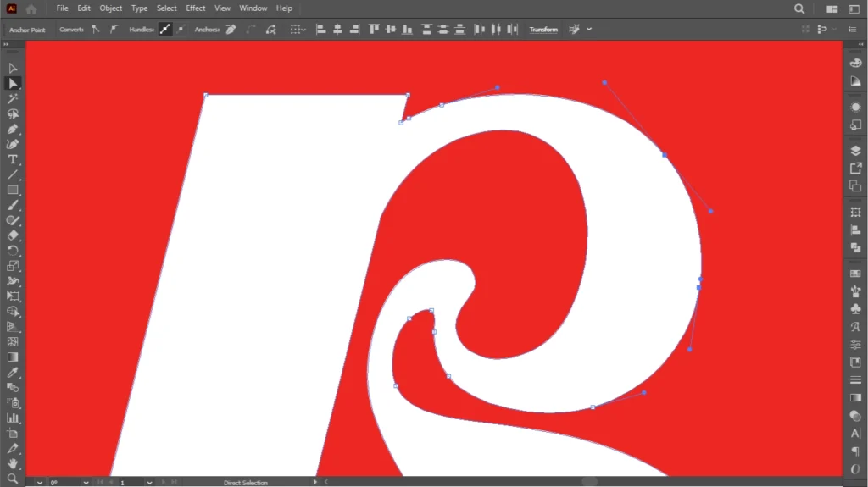Pick the Magic Wand tool
The image size is (868, 487).
click(x=13, y=98)
